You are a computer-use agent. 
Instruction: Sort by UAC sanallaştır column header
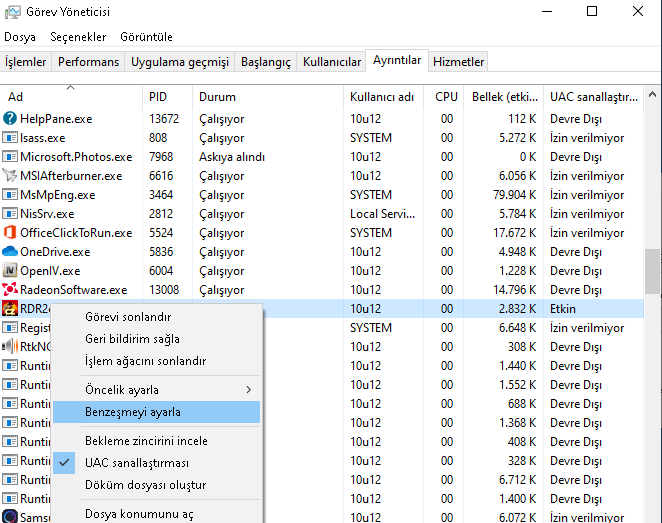[x=594, y=97]
